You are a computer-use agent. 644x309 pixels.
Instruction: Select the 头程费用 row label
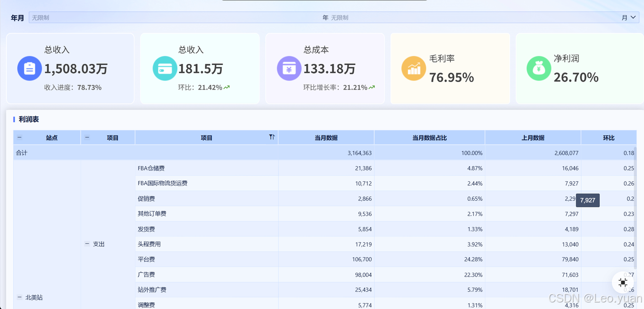(149, 244)
